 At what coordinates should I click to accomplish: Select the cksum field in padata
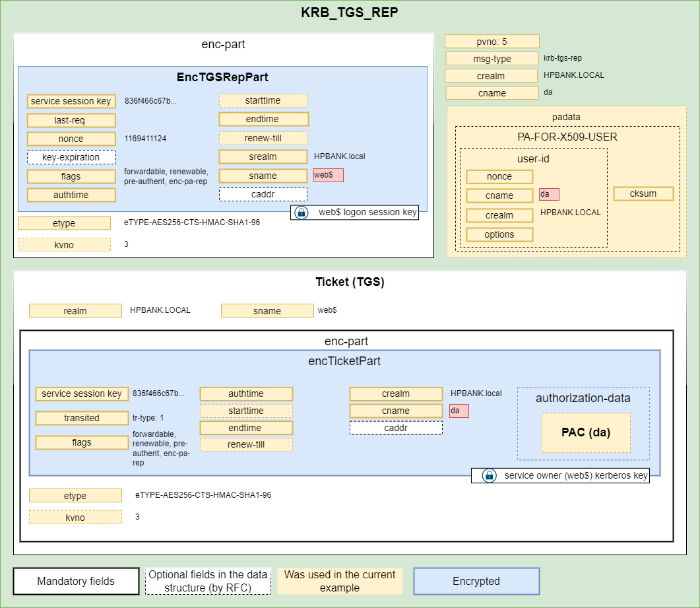643,193
